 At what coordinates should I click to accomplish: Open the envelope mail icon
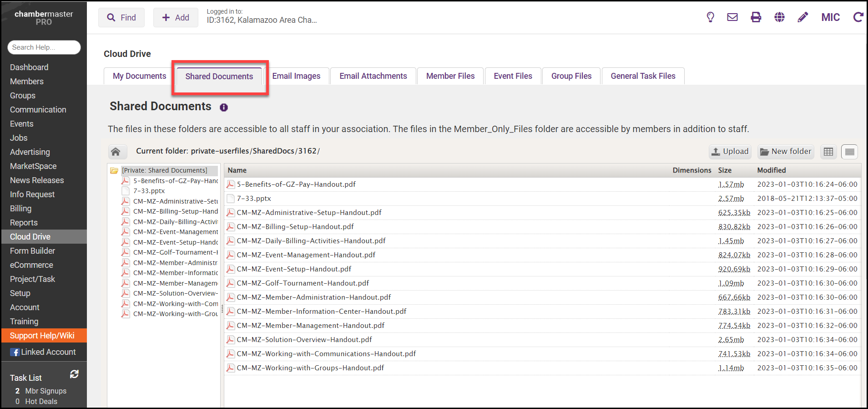click(x=732, y=17)
